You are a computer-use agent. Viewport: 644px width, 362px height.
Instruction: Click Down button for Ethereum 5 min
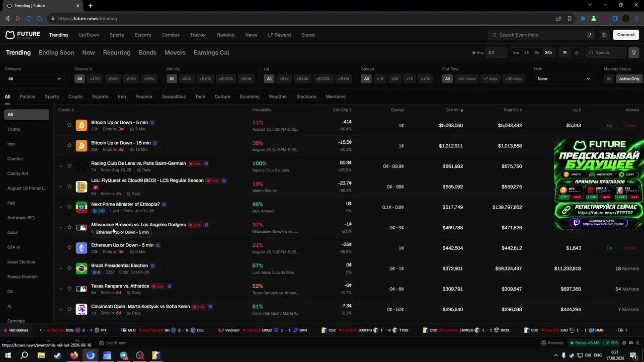pyautogui.click(x=630, y=248)
